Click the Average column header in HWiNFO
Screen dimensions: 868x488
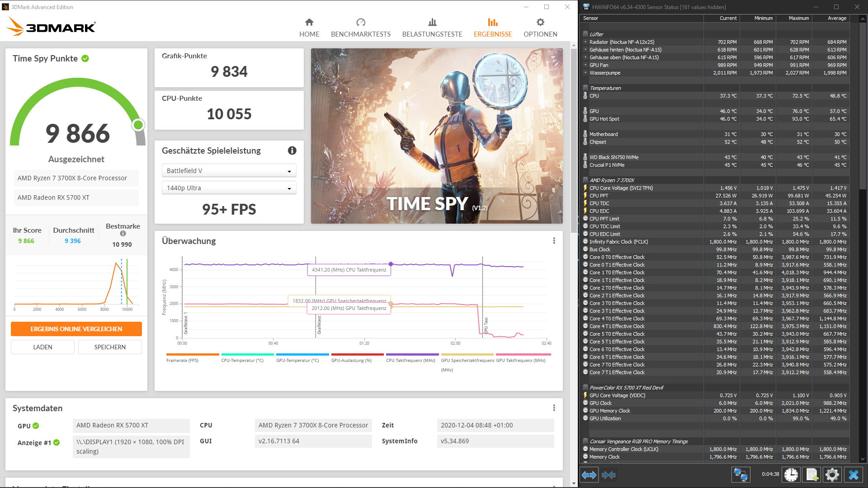836,18
